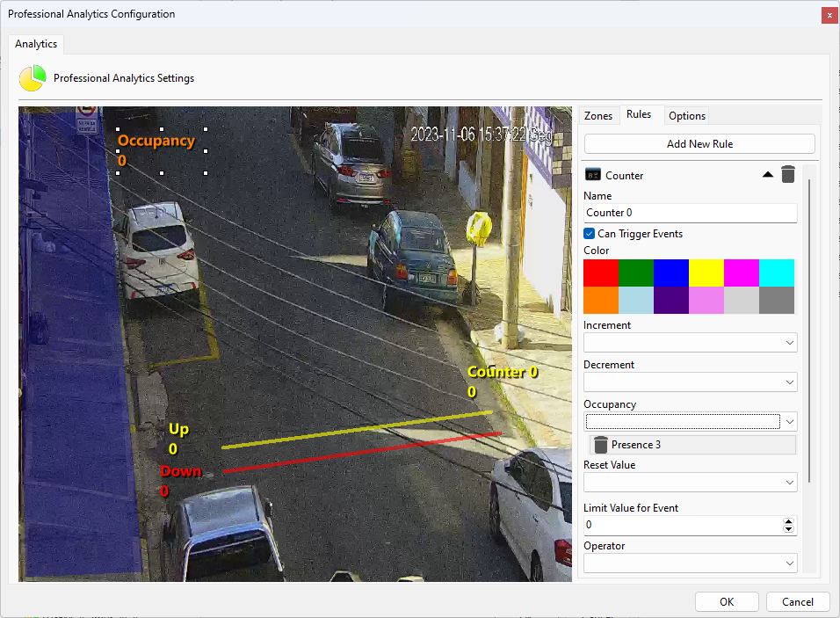This screenshot has width=840, height=618.
Task: Click the red Down counting line
Action: click(362, 452)
